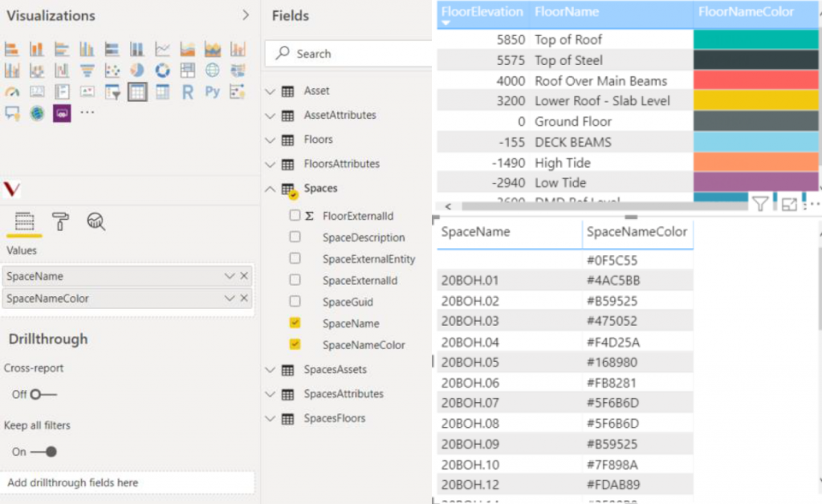Uncheck the SpaceNameColor field checkbox

295,344
